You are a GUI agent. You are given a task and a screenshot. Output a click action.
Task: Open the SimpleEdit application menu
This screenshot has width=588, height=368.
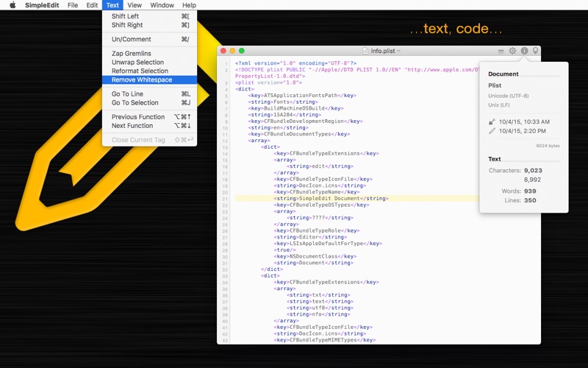(42, 5)
